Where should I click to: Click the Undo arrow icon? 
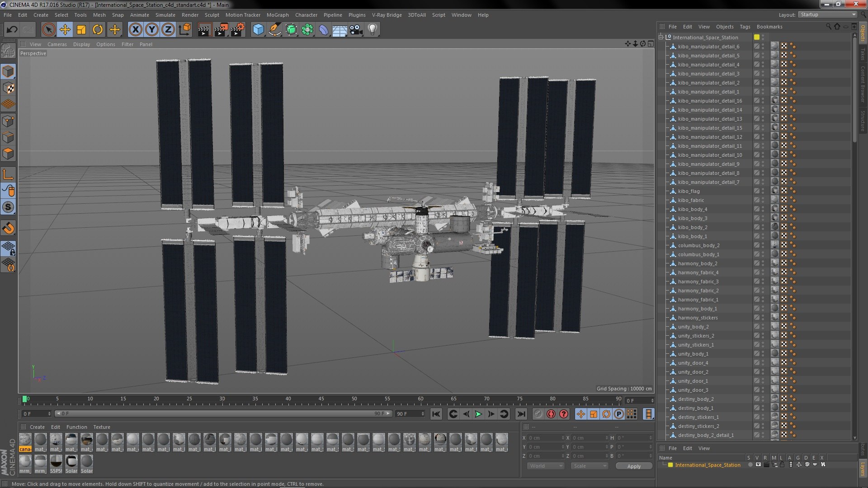point(12,30)
